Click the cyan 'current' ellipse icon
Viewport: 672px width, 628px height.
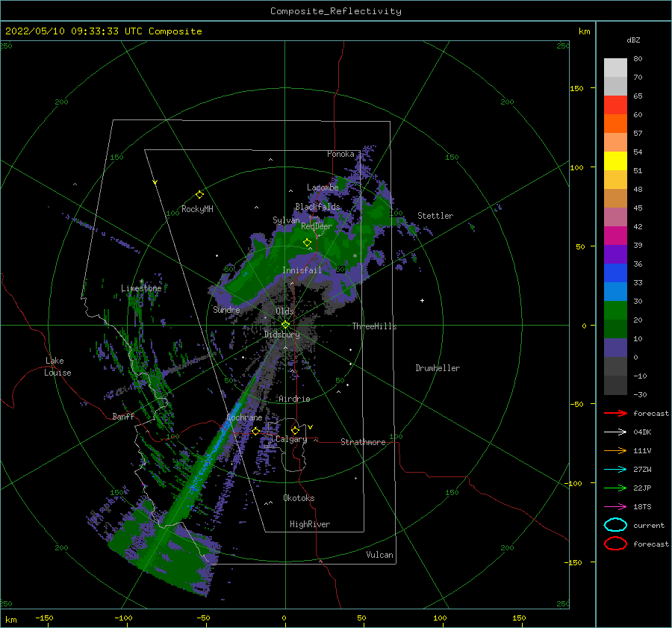point(615,525)
